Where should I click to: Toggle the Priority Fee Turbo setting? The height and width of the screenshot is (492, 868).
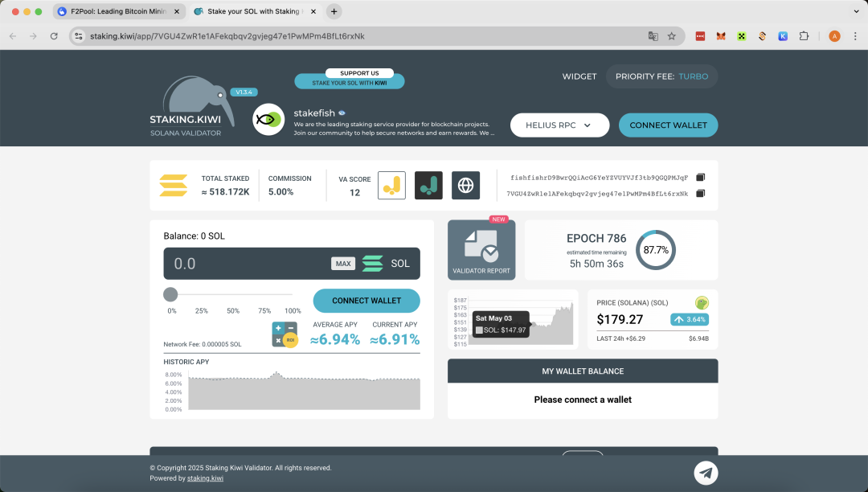click(661, 76)
